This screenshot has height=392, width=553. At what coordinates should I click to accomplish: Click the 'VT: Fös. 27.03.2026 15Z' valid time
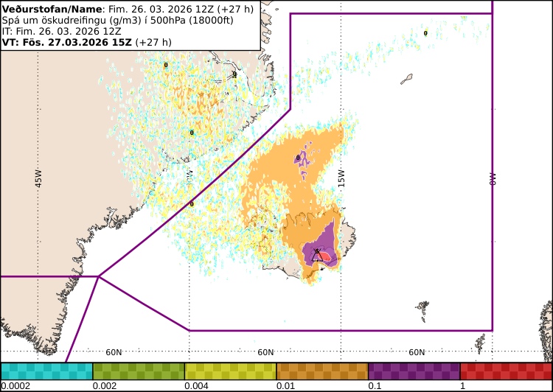tap(67, 42)
